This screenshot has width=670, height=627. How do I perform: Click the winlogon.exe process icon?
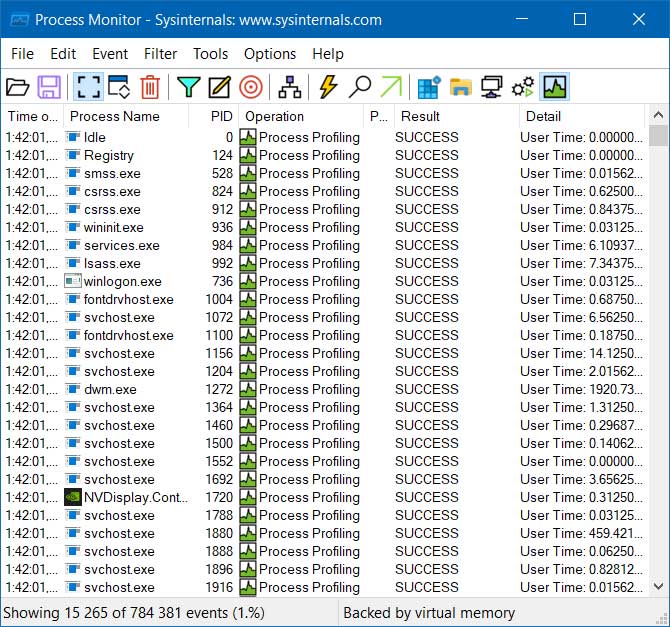73,281
